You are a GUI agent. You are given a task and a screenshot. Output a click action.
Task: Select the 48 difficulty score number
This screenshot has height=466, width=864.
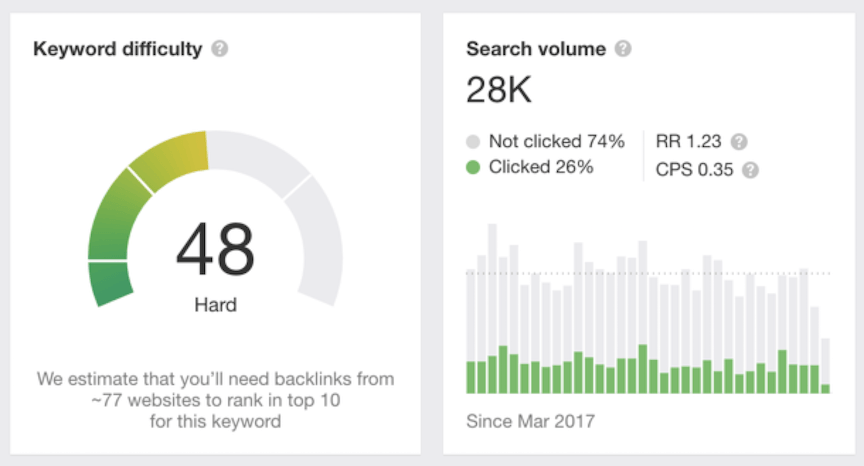[x=215, y=250]
